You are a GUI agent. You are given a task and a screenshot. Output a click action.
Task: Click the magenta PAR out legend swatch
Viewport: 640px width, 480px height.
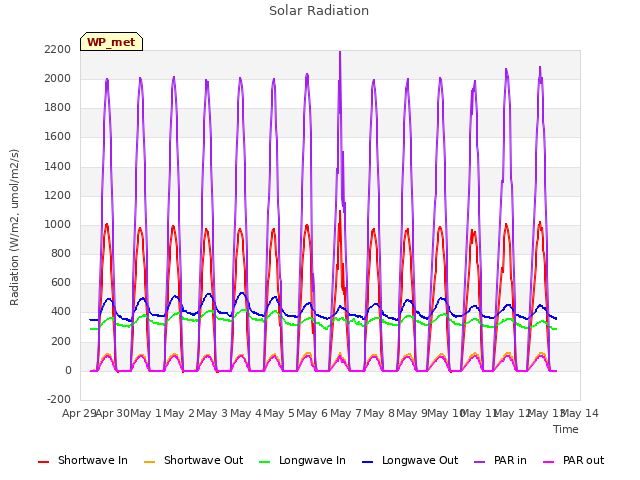[x=549, y=462]
